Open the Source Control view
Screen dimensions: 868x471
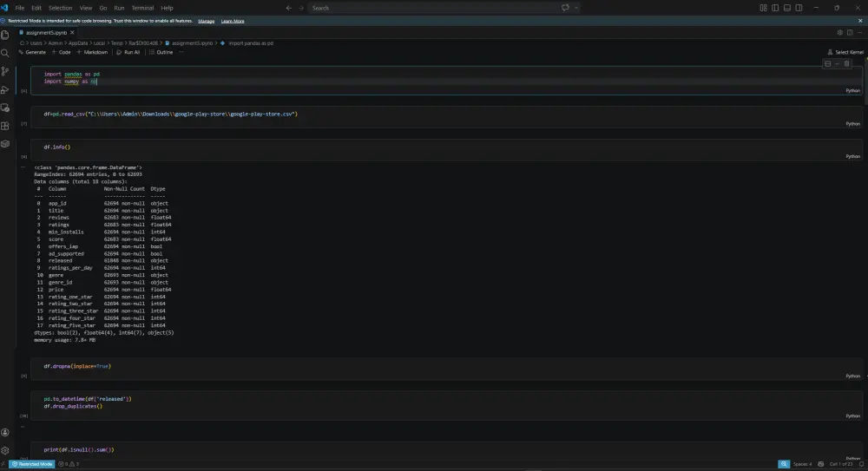click(x=5, y=71)
